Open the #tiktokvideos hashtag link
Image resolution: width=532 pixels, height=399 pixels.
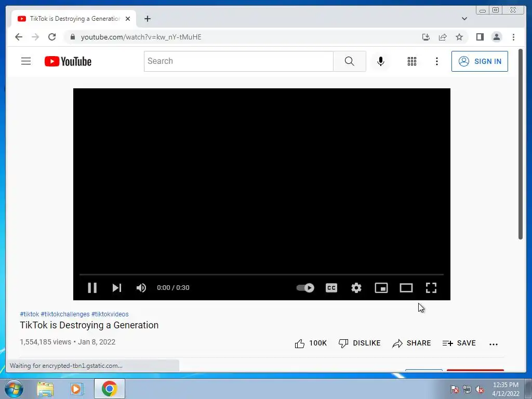coord(110,314)
